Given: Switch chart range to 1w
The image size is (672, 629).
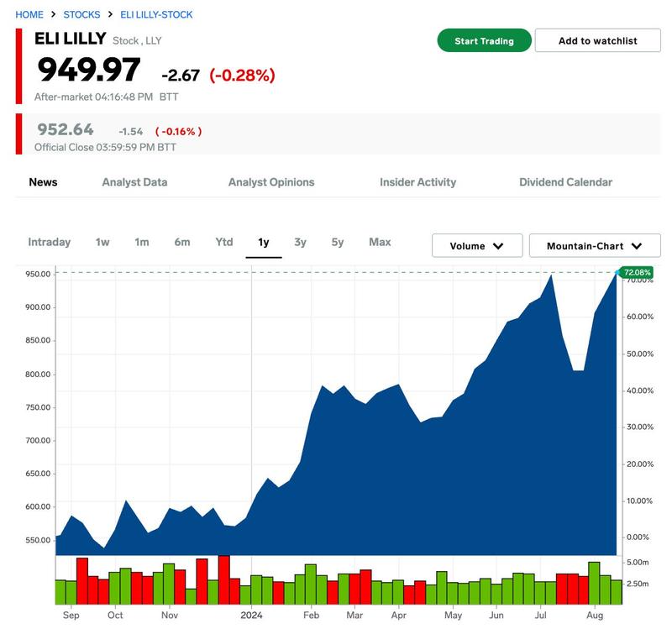Looking at the screenshot, I should [x=102, y=242].
